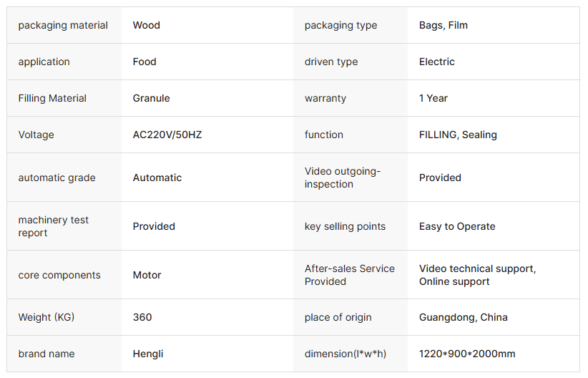Select the 'FILLING, Sealing' function value

point(458,135)
